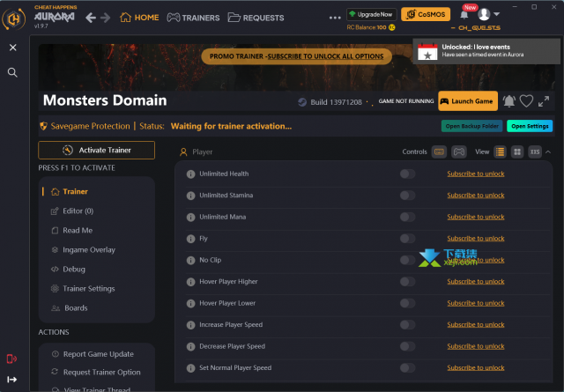This screenshot has height=392, width=564.
Task: Switch to list view icon
Action: click(x=500, y=152)
